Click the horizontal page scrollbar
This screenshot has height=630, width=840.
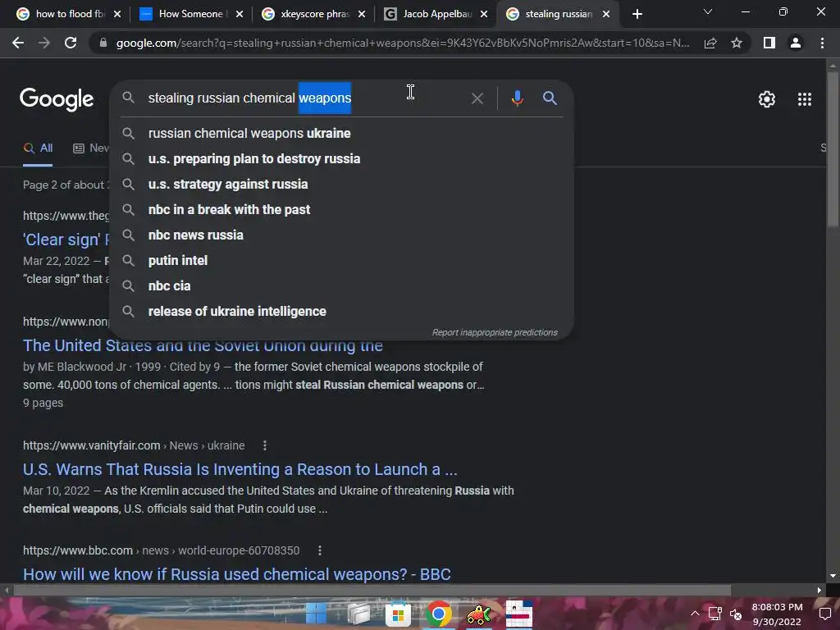[x=372, y=590]
